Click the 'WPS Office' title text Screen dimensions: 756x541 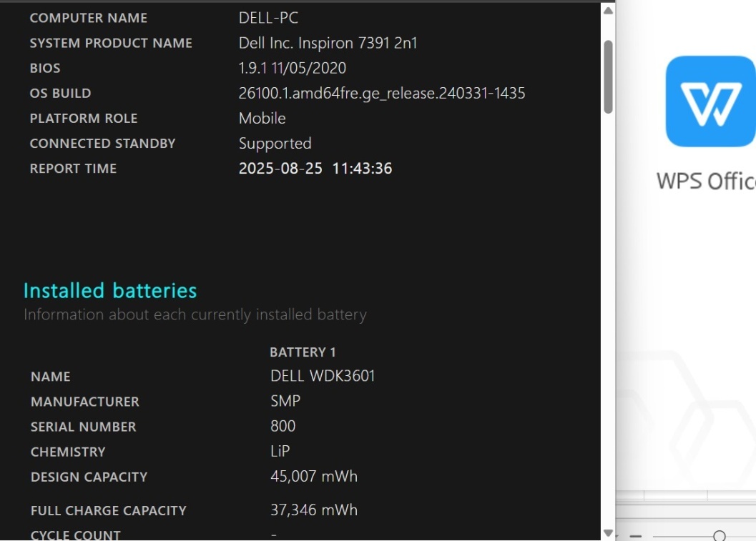(707, 181)
